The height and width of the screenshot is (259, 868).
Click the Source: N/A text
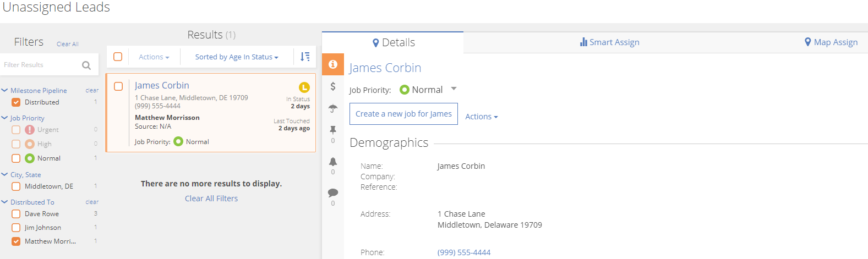[x=153, y=126]
